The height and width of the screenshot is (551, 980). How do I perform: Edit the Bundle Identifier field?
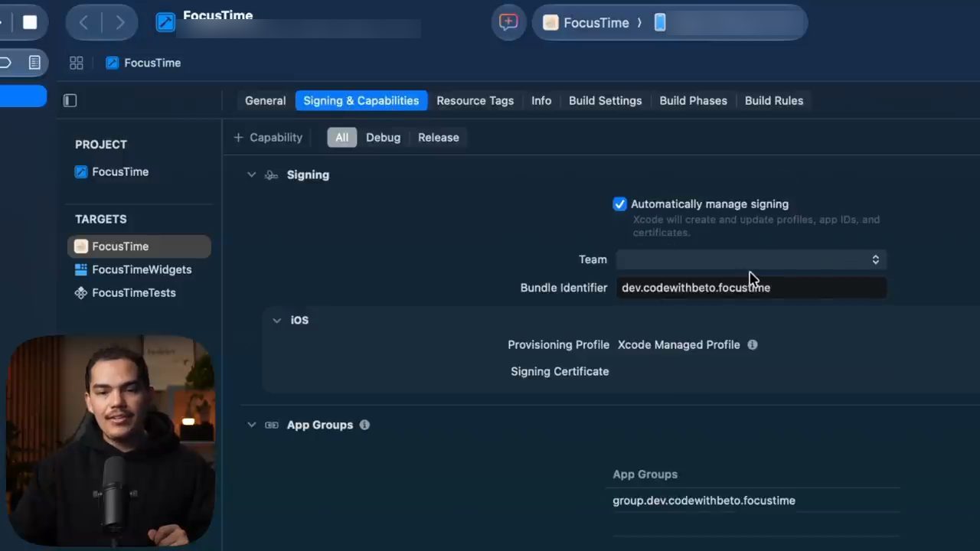coord(751,288)
